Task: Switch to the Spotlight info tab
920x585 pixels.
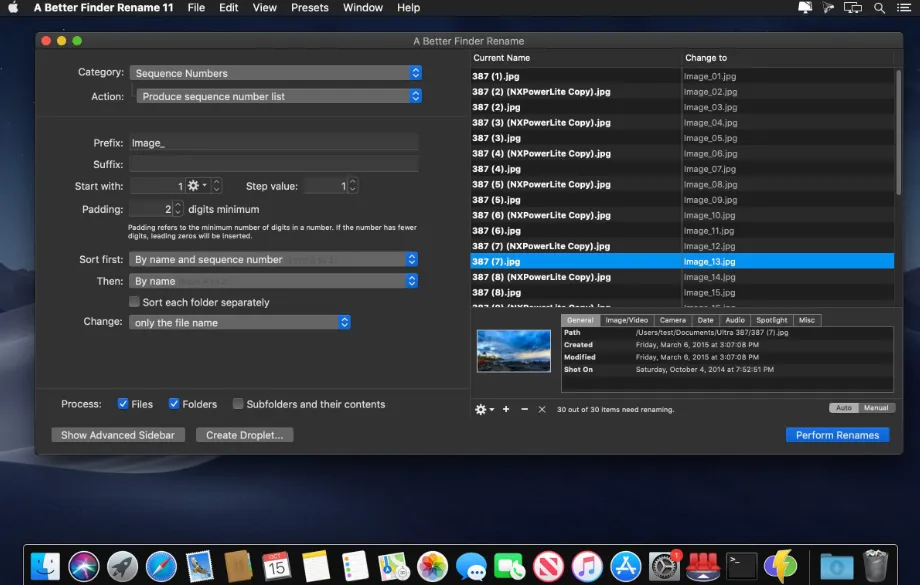Action: point(771,320)
